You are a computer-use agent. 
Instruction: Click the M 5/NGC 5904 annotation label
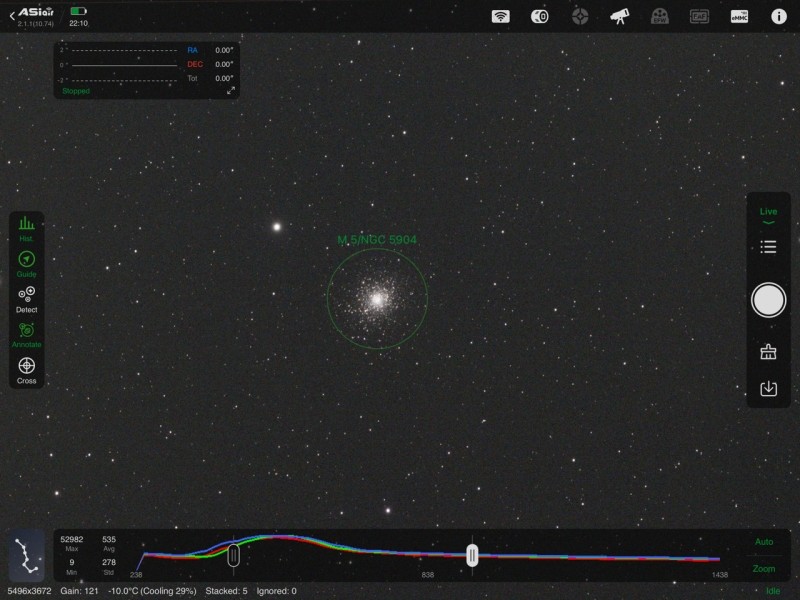pyautogui.click(x=377, y=240)
